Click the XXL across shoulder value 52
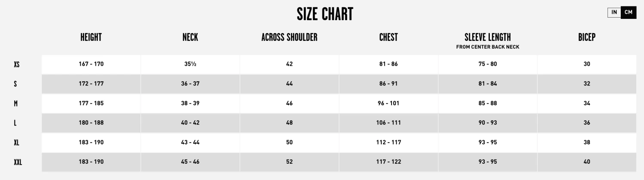Screen dimensions: 644x180 (289, 162)
